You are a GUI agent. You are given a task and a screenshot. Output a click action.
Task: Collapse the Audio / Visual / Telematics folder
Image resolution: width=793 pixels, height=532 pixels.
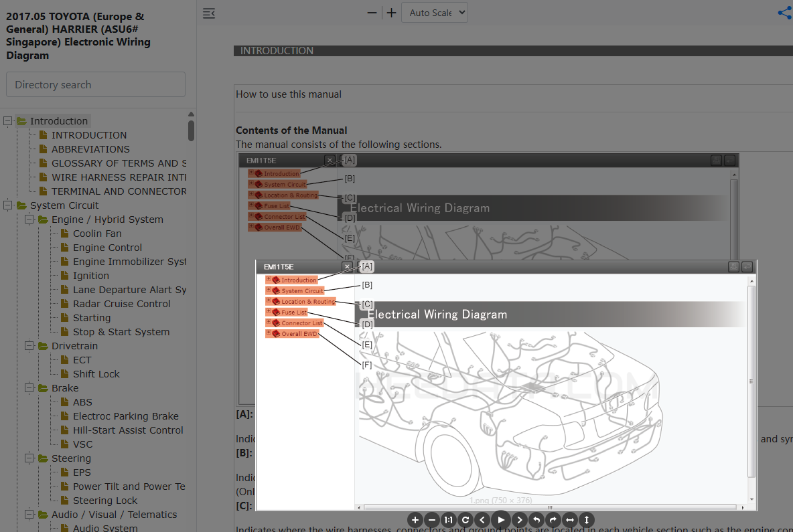click(29, 515)
